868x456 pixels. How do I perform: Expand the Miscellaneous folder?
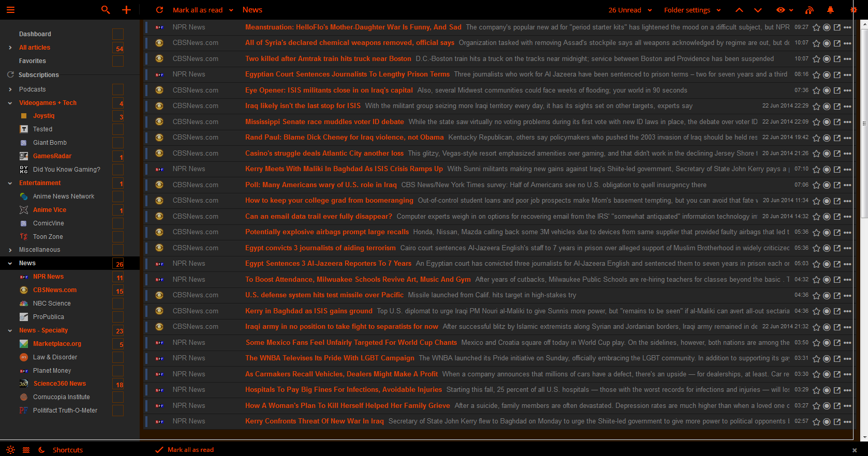10,250
